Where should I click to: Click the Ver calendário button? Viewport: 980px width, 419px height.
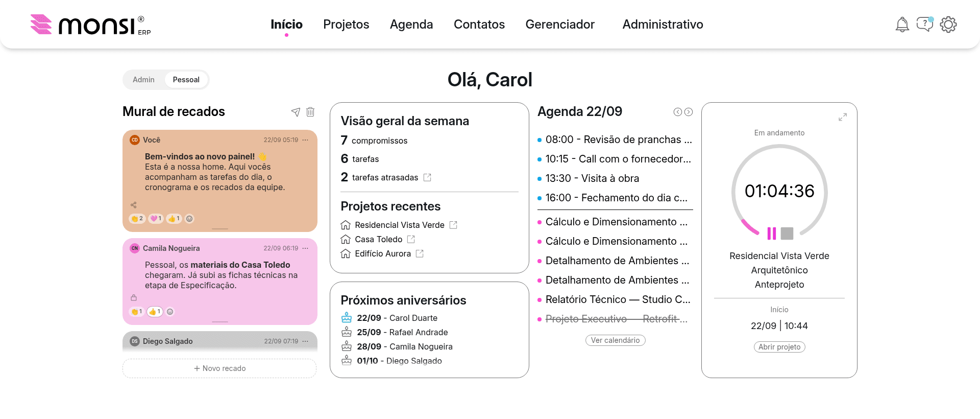(x=615, y=340)
